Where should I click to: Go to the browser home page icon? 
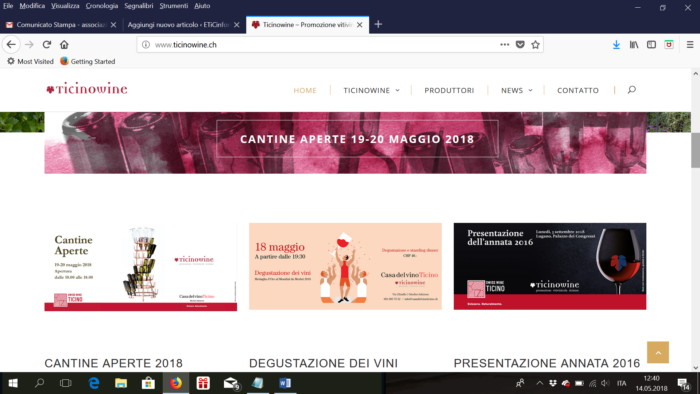[64, 45]
